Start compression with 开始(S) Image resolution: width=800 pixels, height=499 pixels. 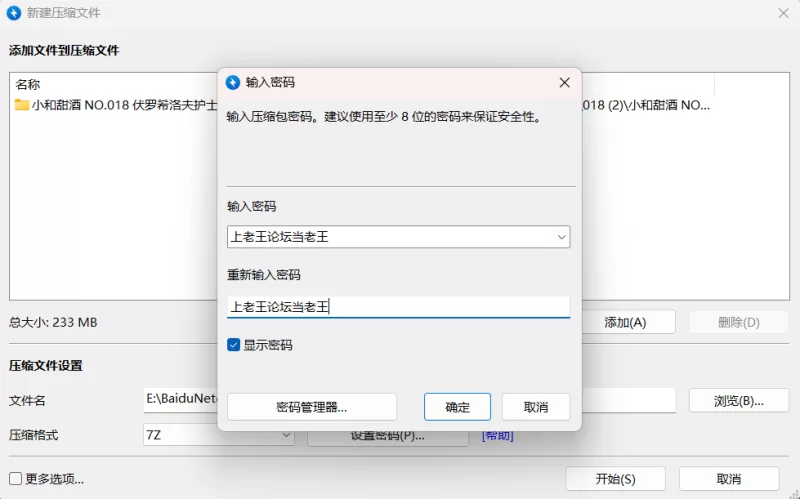[x=615, y=479]
